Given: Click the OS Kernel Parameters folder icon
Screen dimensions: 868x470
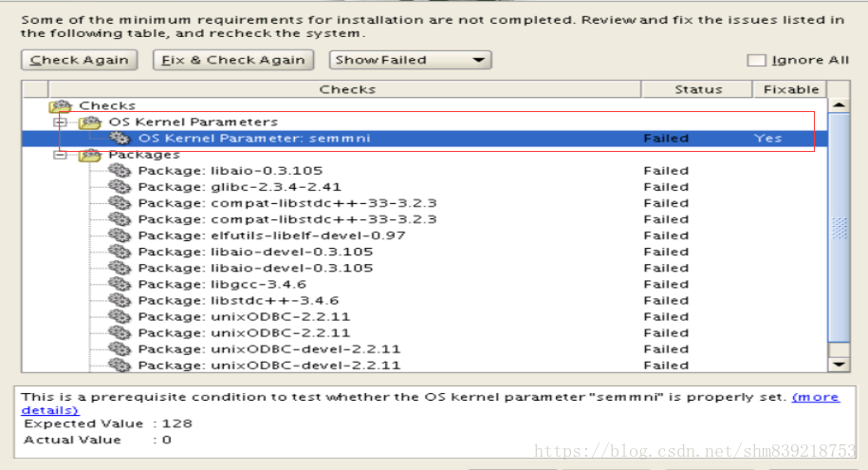Looking at the screenshot, I should (x=91, y=122).
